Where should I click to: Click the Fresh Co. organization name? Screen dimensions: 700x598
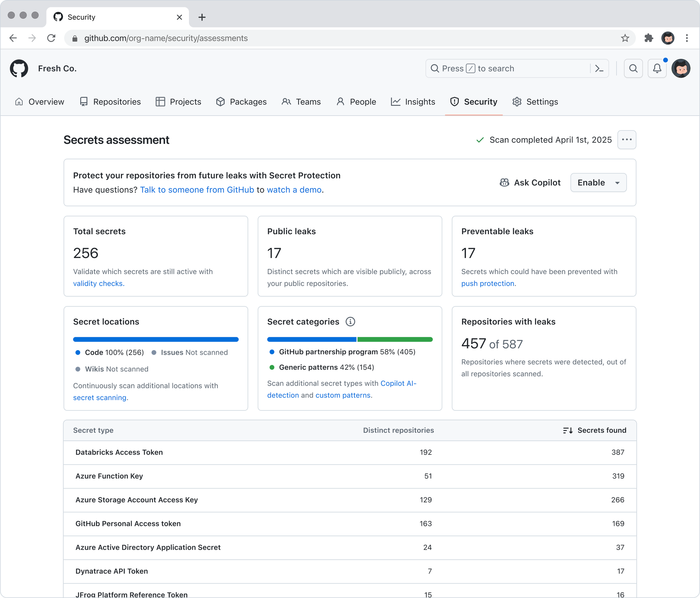click(x=57, y=68)
